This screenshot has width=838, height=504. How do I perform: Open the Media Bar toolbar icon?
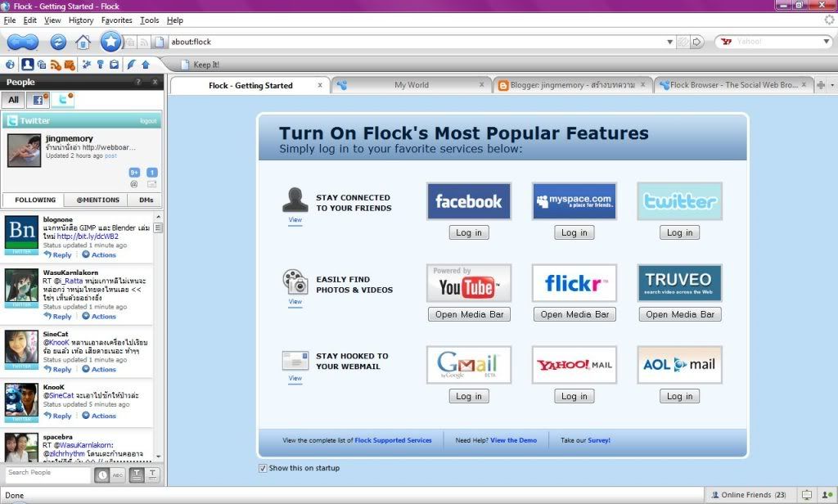(42, 65)
